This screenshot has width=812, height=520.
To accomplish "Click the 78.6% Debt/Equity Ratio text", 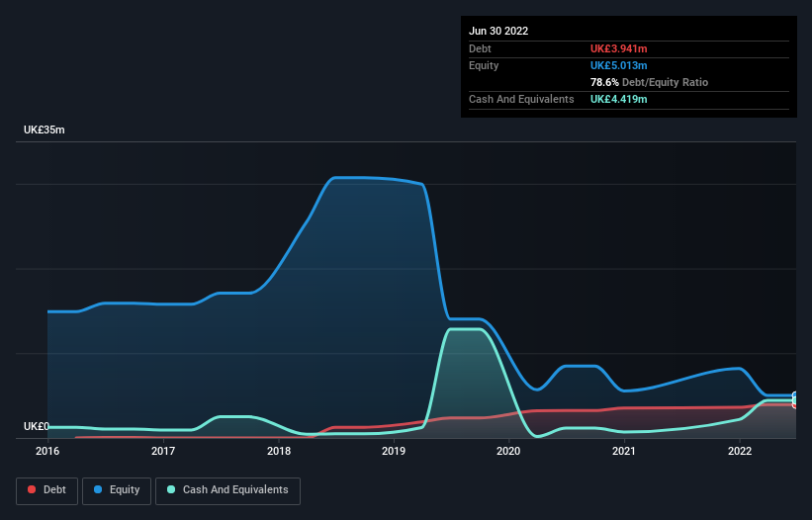I will pyautogui.click(x=649, y=82).
